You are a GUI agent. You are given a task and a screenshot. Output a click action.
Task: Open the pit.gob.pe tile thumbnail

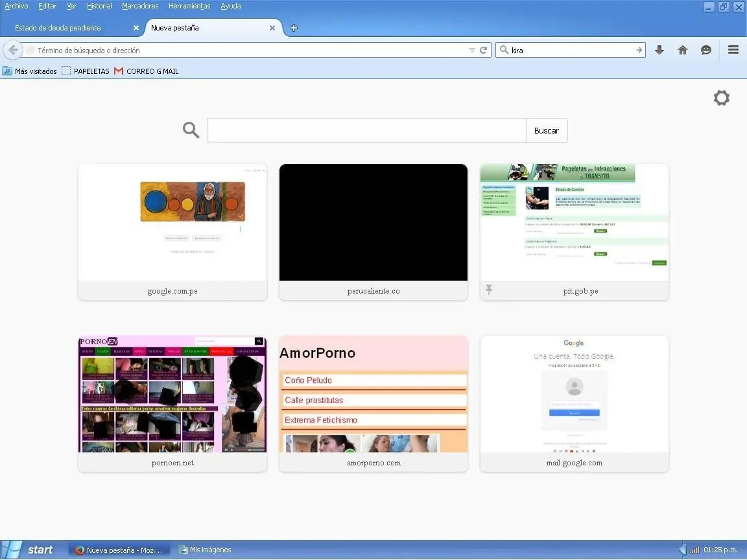click(x=574, y=222)
